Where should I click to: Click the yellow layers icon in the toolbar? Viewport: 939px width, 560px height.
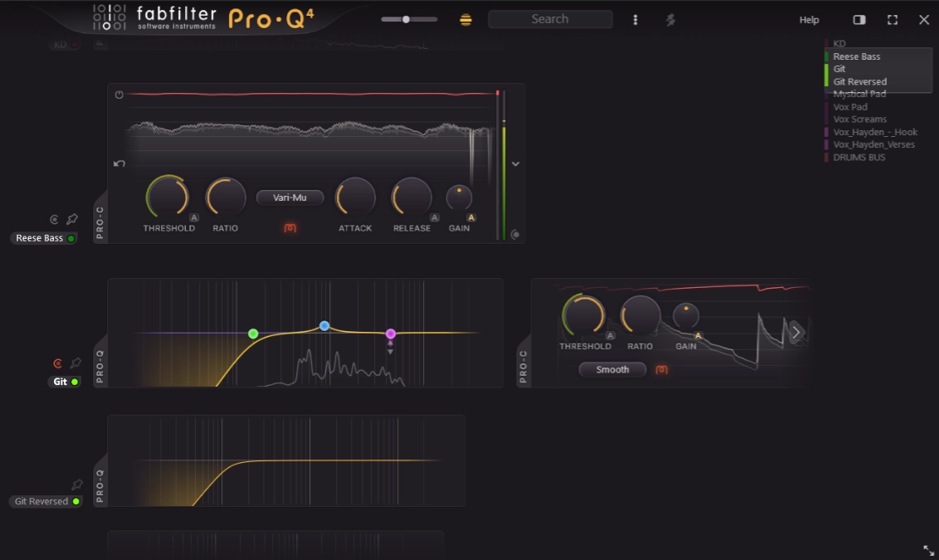click(x=465, y=19)
